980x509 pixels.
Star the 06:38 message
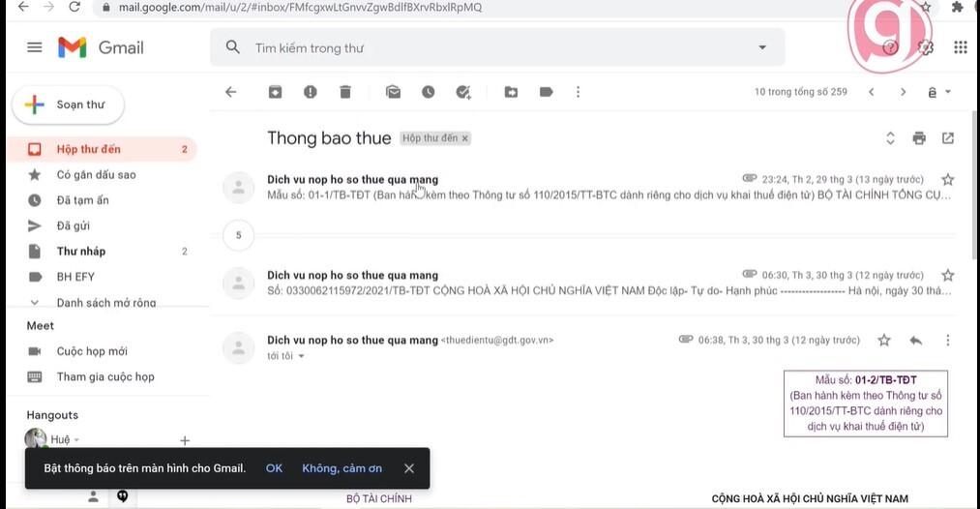(884, 341)
